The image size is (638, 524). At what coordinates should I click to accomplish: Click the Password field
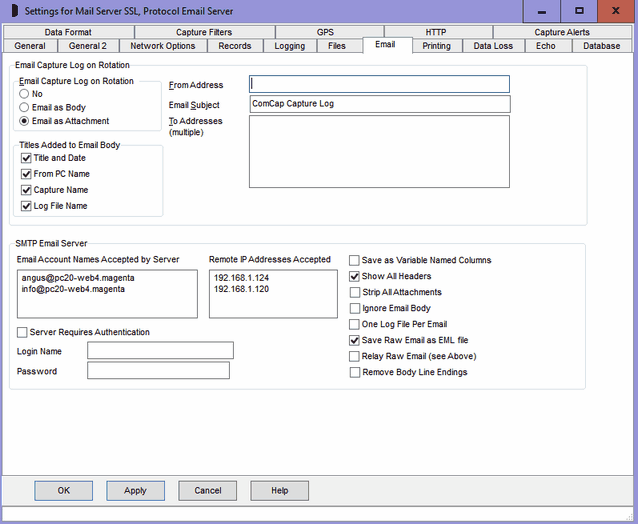pos(158,371)
